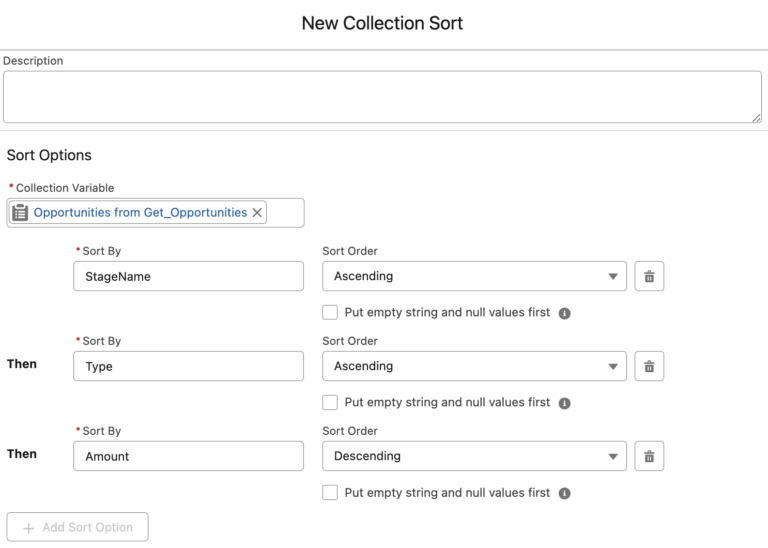
Task: Open Sort Order dropdown for StageName
Action: coord(474,276)
